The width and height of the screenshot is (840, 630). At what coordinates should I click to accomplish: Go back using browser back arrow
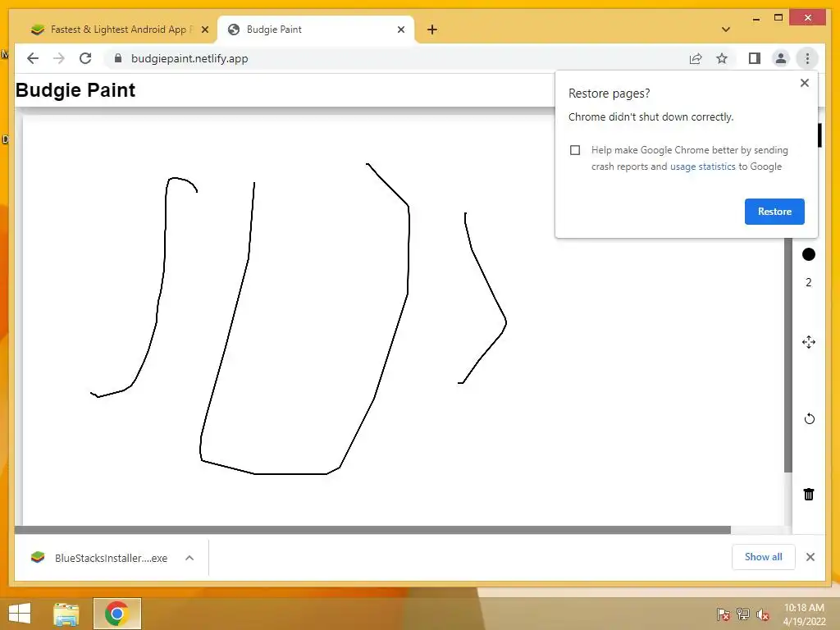point(33,58)
